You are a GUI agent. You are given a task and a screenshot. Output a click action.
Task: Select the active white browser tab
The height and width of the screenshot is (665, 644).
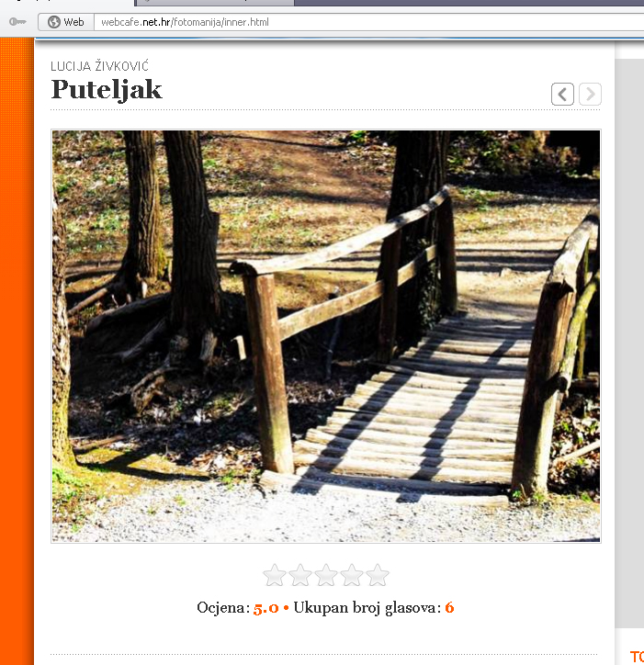coord(67,3)
